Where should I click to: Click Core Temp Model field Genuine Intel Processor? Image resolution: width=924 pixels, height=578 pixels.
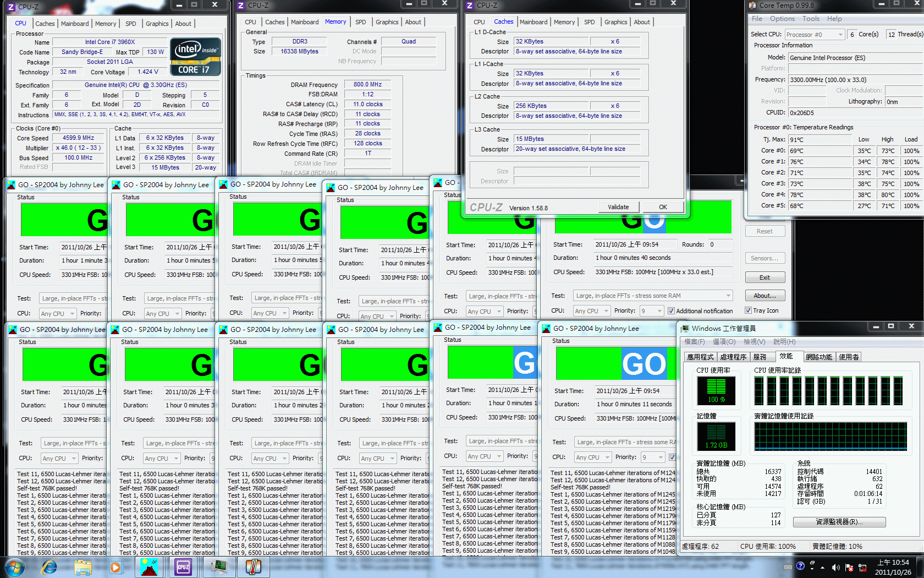pyautogui.click(x=856, y=57)
